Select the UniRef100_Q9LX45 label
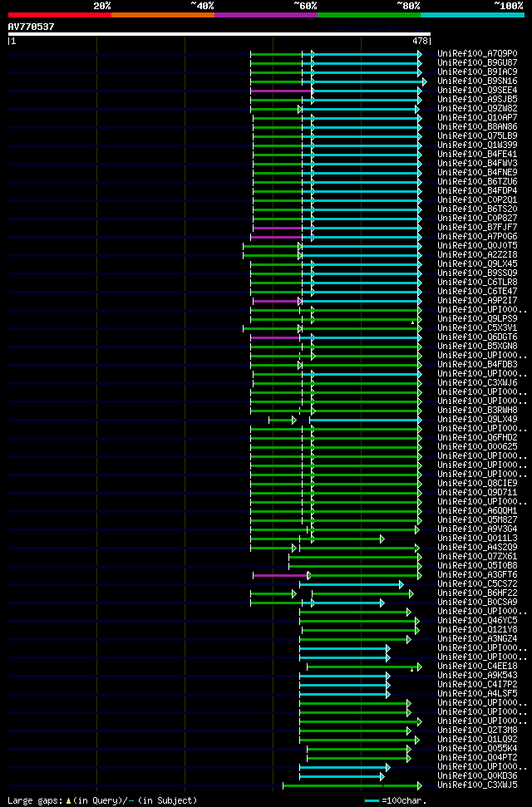The width and height of the screenshot is (532, 807). (x=477, y=264)
